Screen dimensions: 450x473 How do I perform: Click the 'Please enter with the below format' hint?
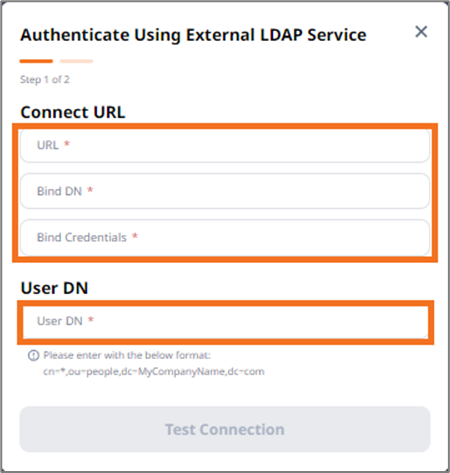pos(127,355)
